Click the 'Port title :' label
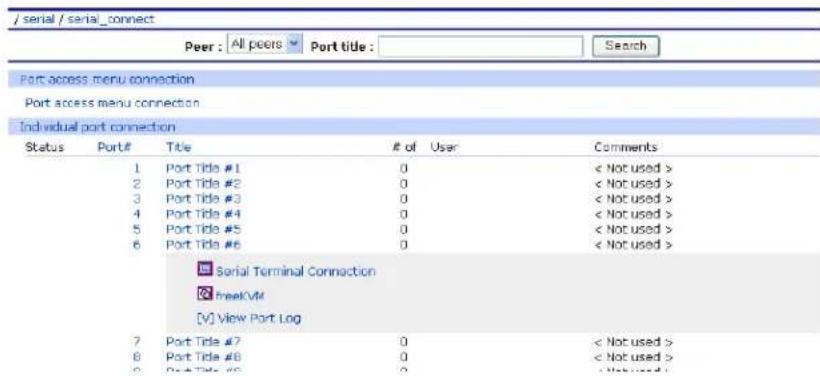The image size is (820, 376). tap(342, 47)
